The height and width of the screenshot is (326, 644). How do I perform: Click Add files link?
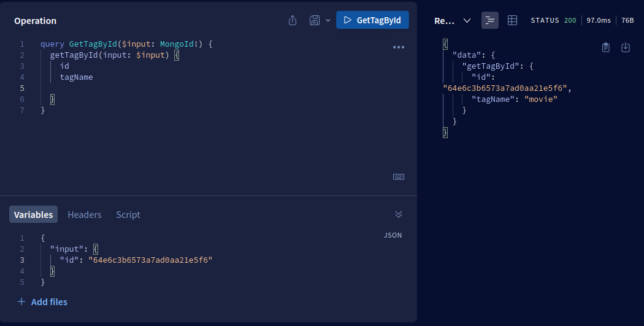coord(49,301)
